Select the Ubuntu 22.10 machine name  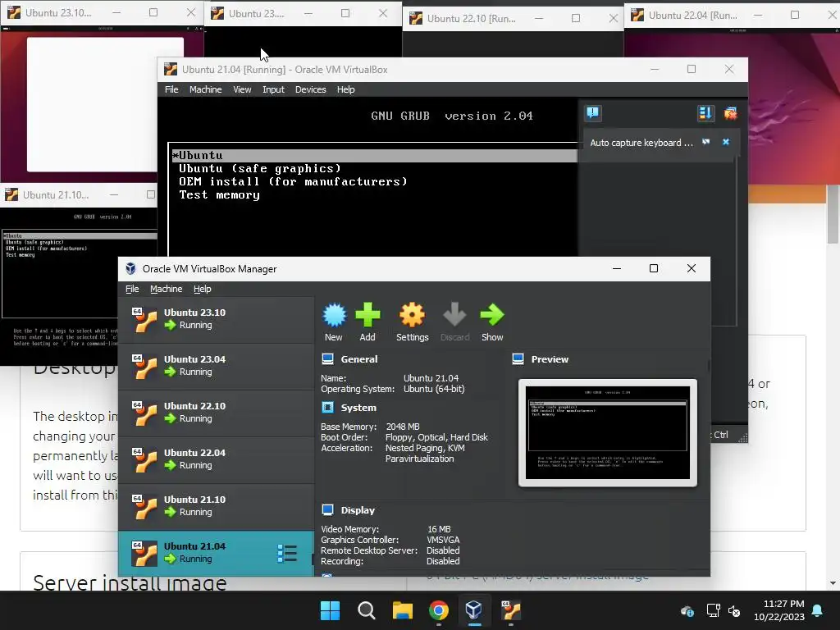pyautogui.click(x=194, y=405)
